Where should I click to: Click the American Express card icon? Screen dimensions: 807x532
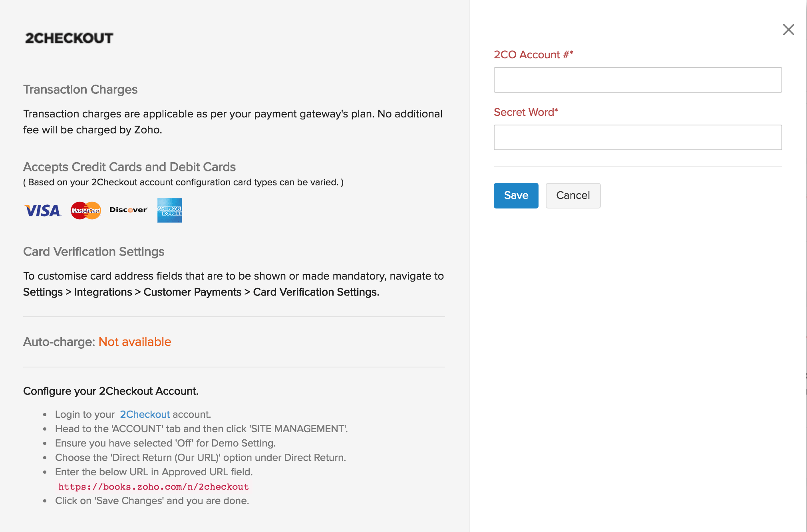coord(169,210)
